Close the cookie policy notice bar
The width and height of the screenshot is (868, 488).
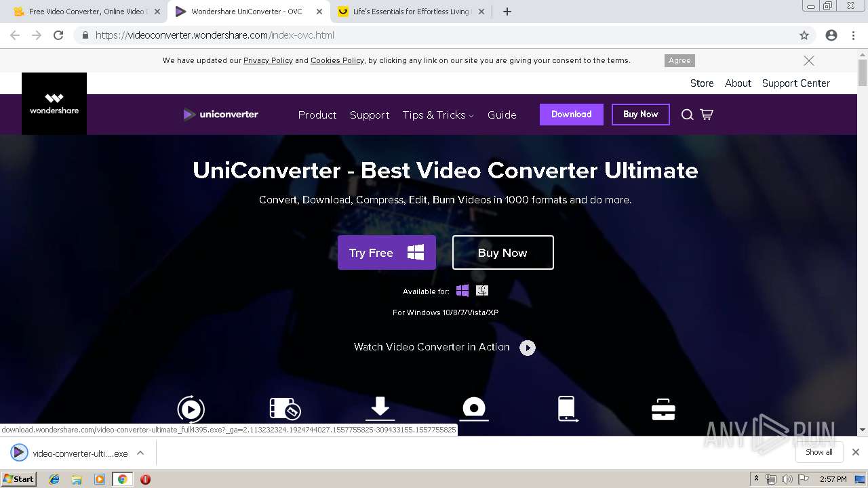(x=809, y=60)
